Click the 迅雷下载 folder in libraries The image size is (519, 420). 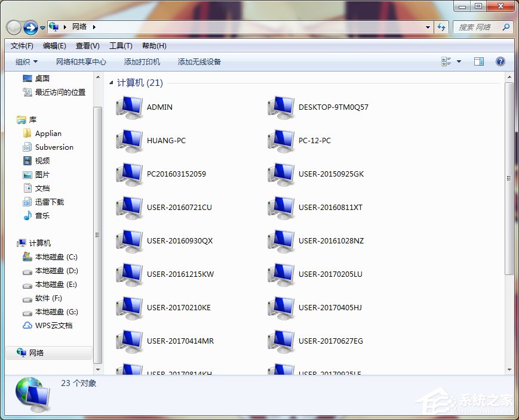click(49, 202)
